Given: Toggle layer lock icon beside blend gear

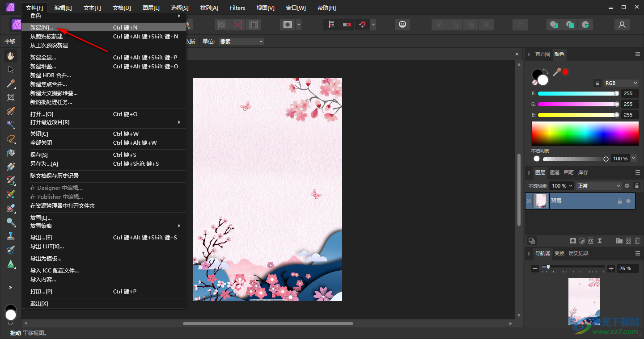Looking at the screenshot, I should click(637, 186).
